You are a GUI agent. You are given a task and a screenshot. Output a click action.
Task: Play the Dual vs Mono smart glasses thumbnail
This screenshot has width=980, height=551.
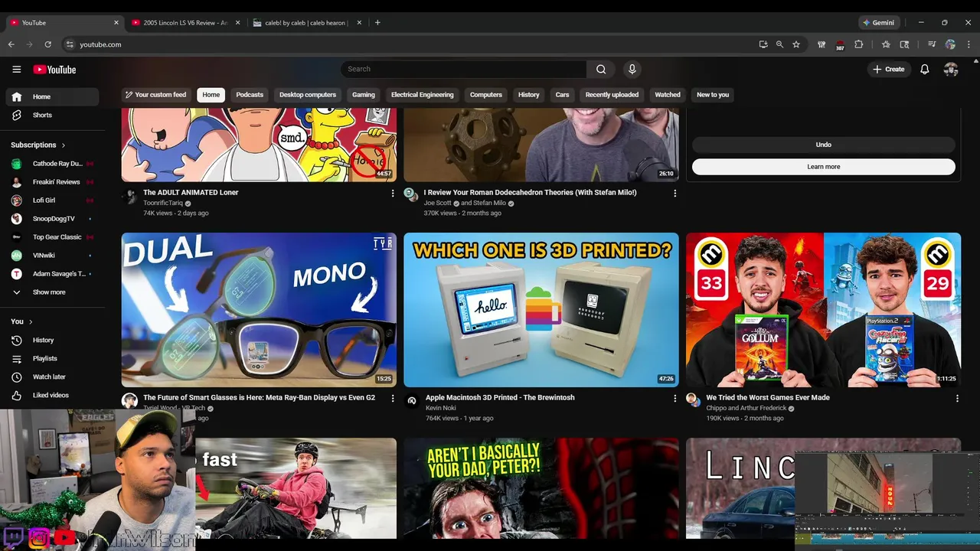(259, 310)
